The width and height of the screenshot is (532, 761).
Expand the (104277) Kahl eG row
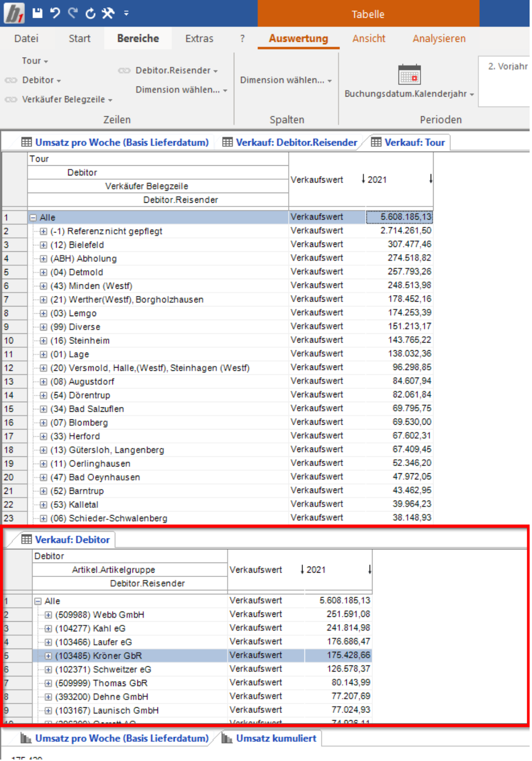point(48,629)
